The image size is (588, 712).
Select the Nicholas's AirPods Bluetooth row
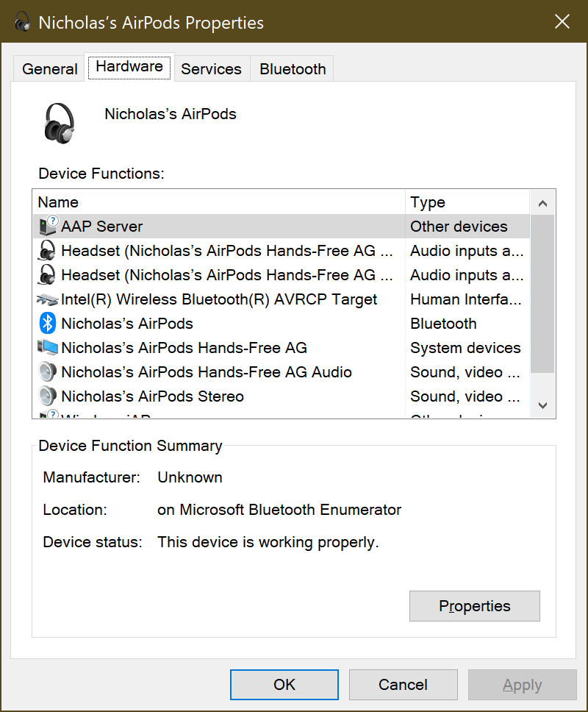coord(281,324)
